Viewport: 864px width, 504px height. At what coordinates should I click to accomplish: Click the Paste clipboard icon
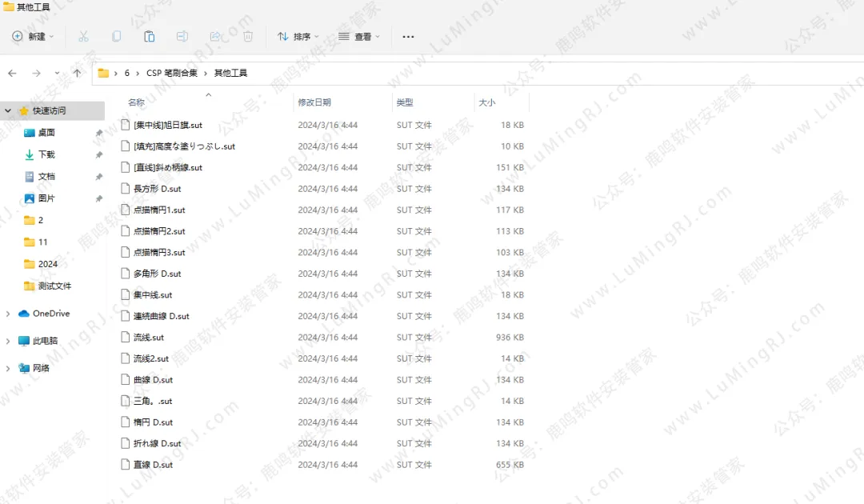point(149,37)
